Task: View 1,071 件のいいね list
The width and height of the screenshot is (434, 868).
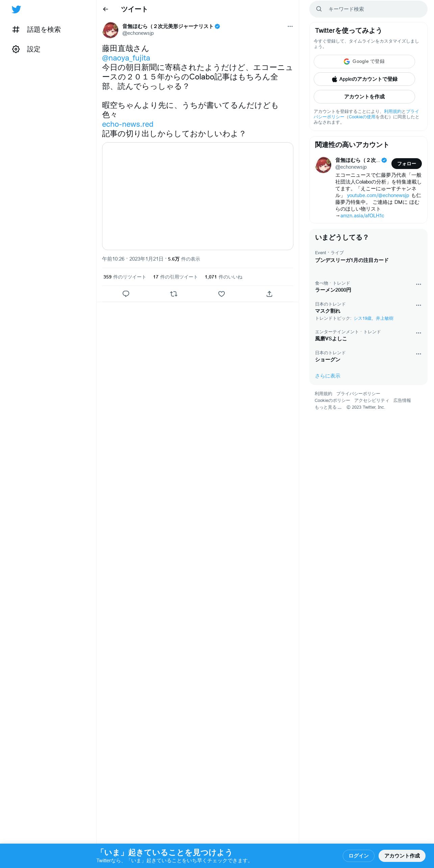Action: coord(223,277)
